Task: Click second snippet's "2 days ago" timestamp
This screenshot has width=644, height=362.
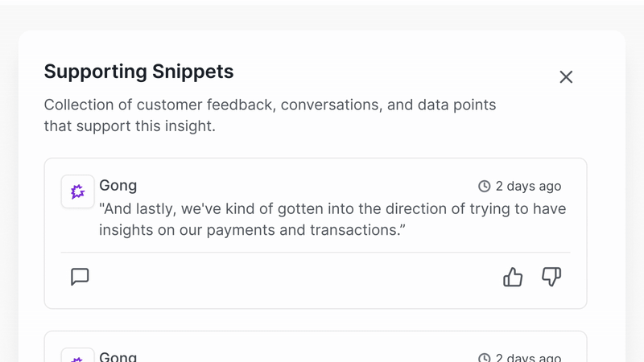Action: click(528, 358)
